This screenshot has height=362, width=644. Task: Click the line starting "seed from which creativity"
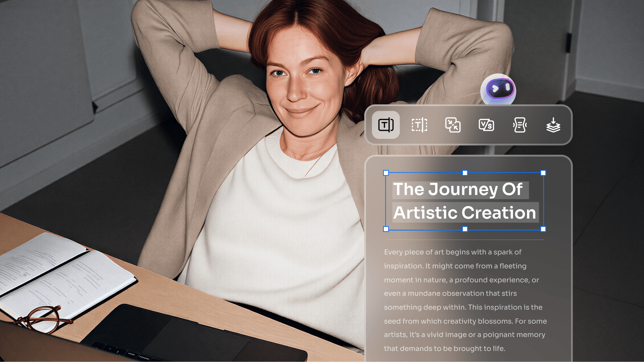465,321
